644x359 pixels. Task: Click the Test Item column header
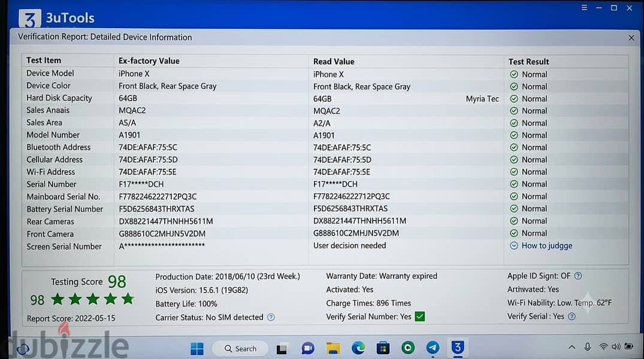pyautogui.click(x=44, y=60)
